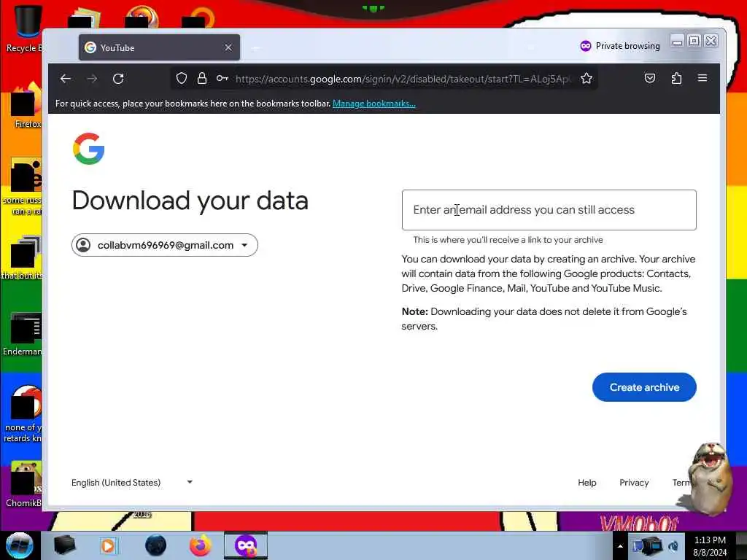Open the Firefox taskbar icon
Viewport: 747px width, 560px height.
201,545
